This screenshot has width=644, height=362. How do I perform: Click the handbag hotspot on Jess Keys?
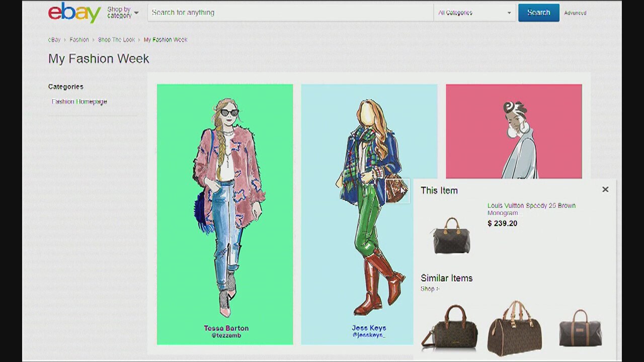(396, 191)
